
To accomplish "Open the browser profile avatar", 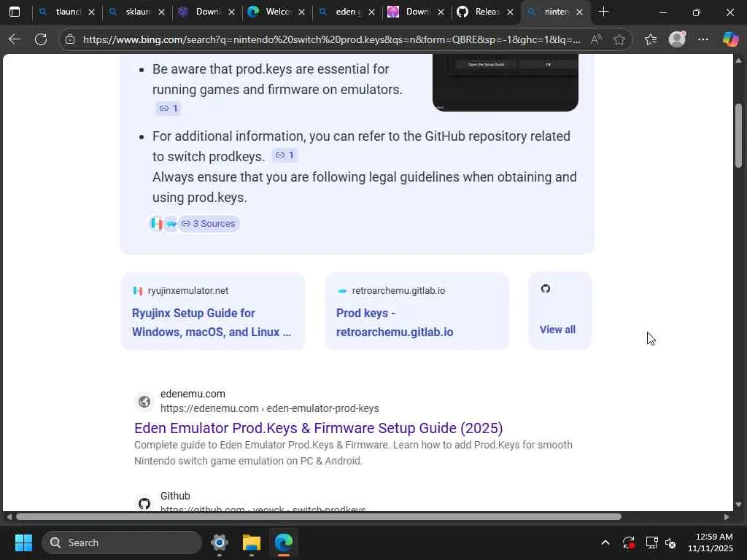I will pos(677,39).
